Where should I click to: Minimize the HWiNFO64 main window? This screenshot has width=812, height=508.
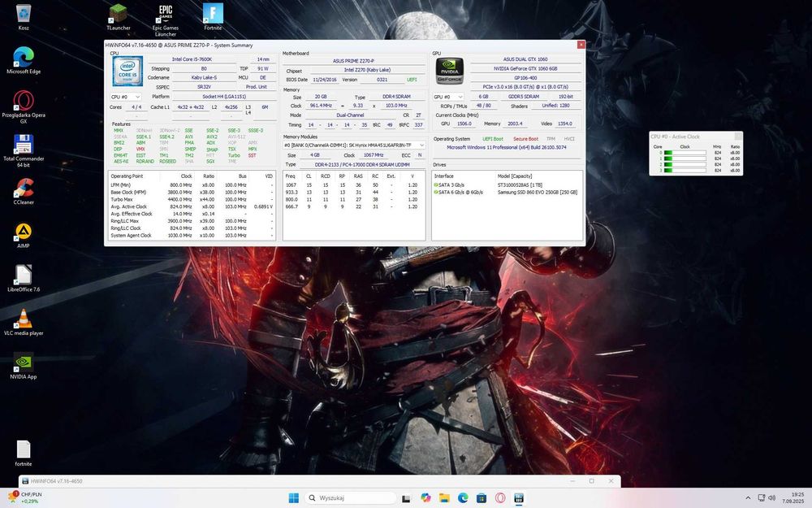[572, 481]
